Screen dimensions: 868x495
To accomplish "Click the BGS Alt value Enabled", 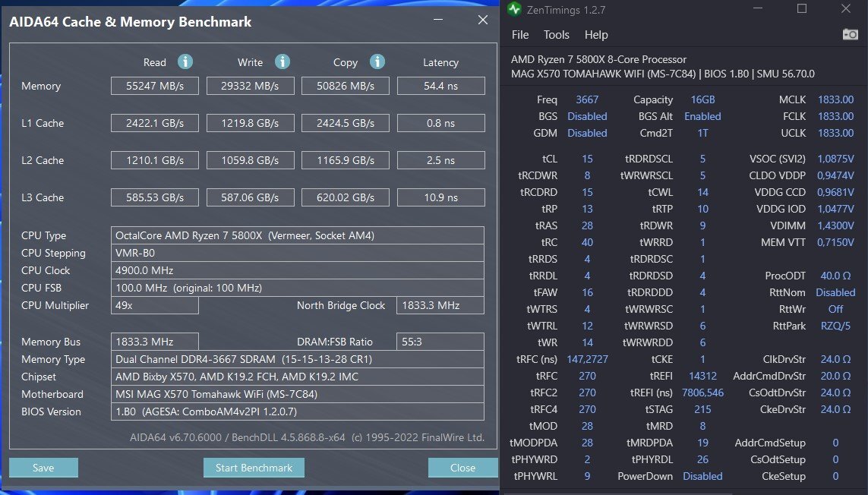I will pyautogui.click(x=702, y=116).
